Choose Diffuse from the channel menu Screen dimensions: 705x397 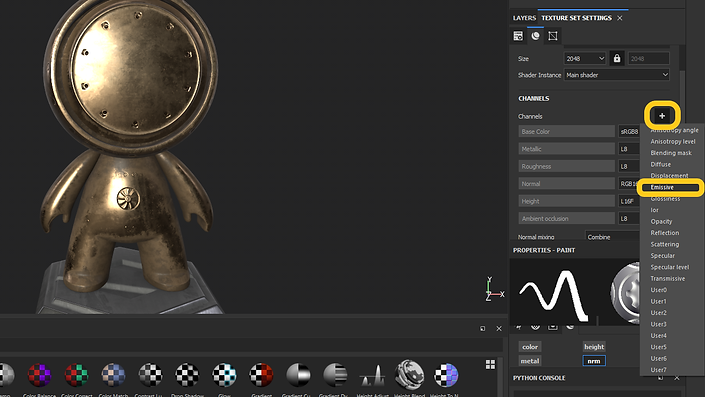pyautogui.click(x=660, y=165)
